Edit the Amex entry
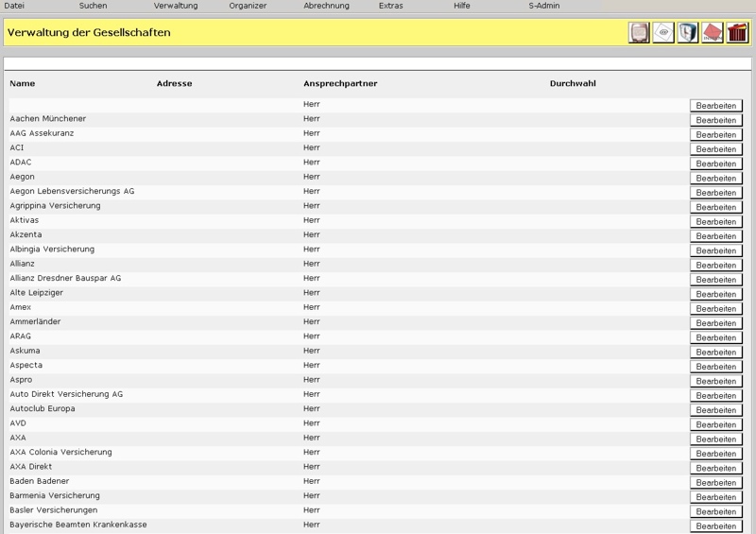The height and width of the screenshot is (534, 756). [716, 308]
